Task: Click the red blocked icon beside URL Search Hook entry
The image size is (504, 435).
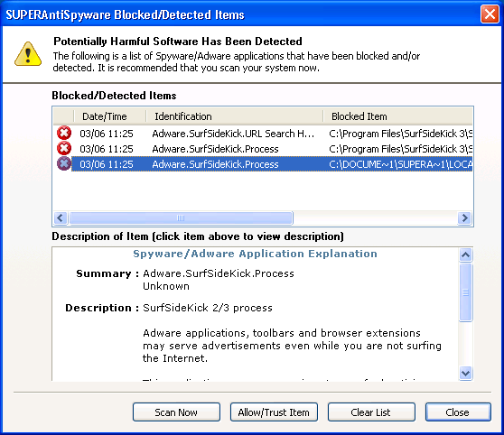Action: click(64, 133)
